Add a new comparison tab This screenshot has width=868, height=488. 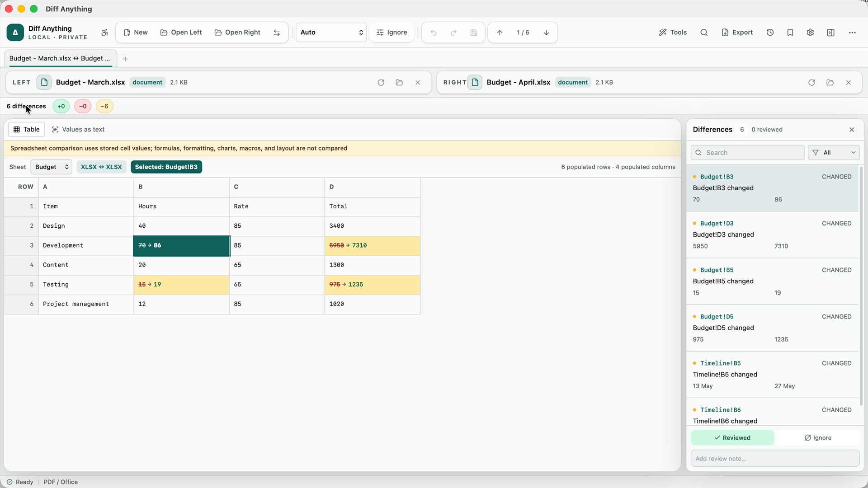point(125,59)
